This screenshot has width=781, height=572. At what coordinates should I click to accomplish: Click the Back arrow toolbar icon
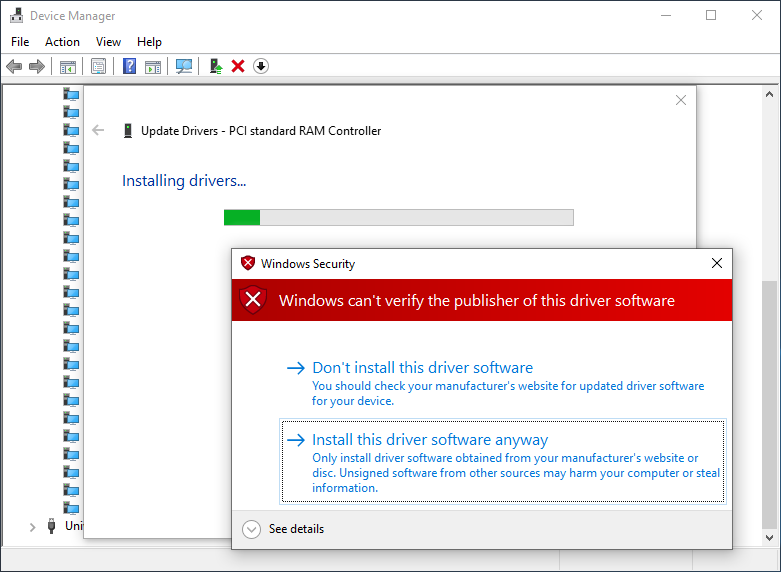[x=14, y=66]
